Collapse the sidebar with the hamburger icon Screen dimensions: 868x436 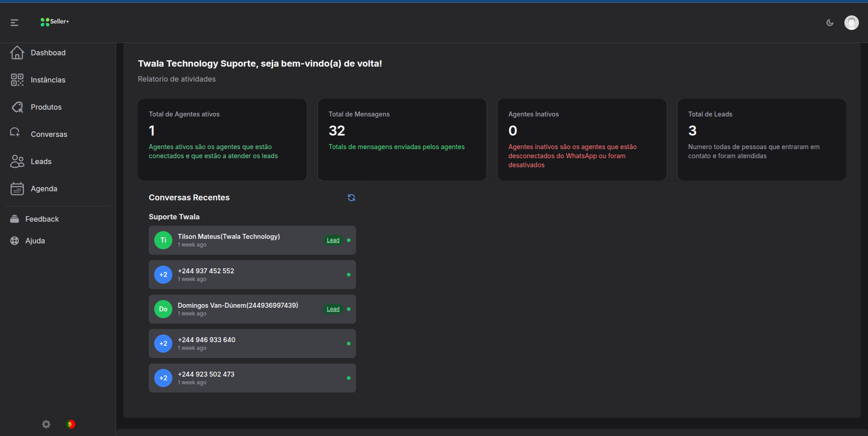pos(15,23)
